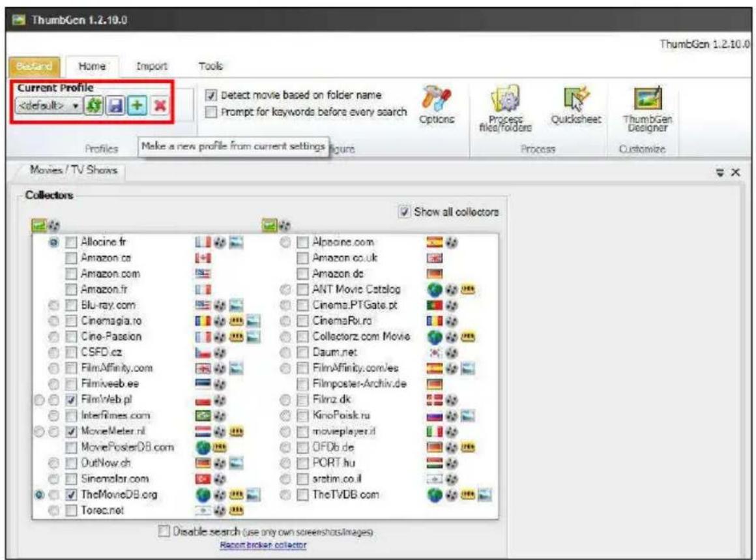This screenshot has width=756, height=560.
Task: Click the green image icon above the right collectors column
Action: [269, 226]
